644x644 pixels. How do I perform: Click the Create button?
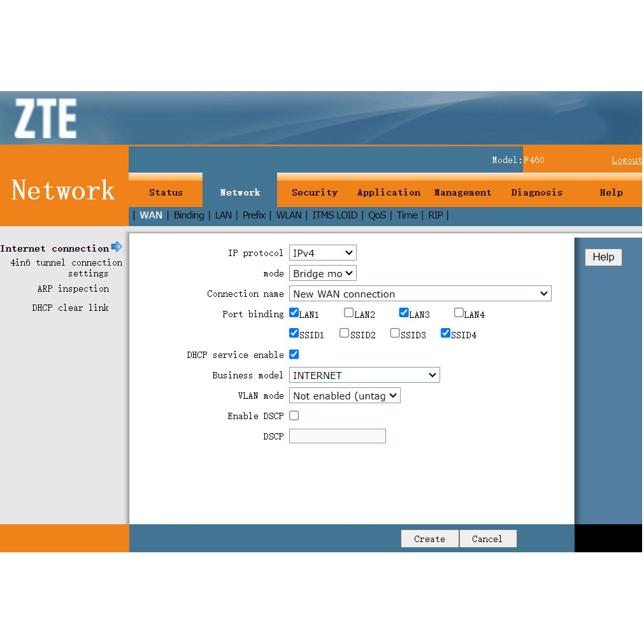(x=429, y=538)
